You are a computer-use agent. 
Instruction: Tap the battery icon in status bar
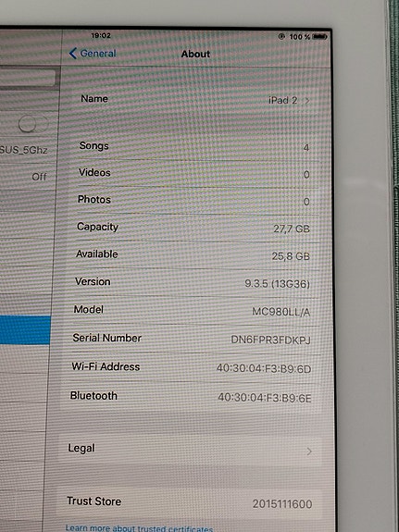(x=319, y=36)
